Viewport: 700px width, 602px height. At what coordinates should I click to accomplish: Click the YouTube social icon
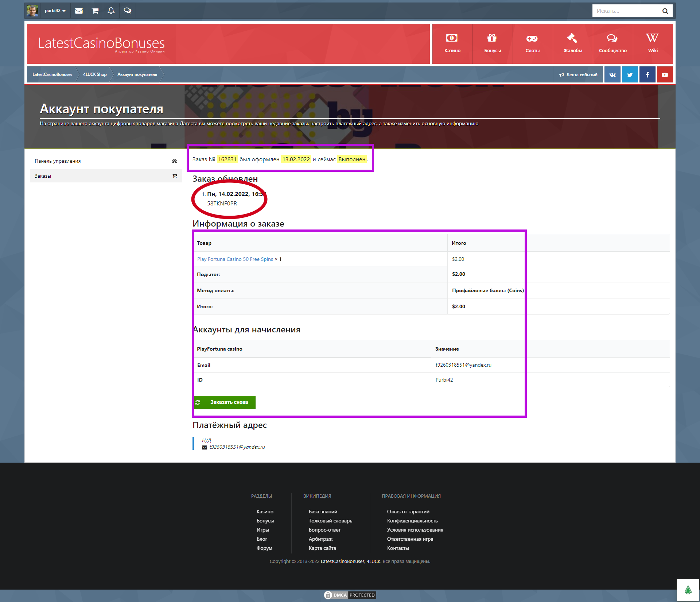(x=665, y=74)
